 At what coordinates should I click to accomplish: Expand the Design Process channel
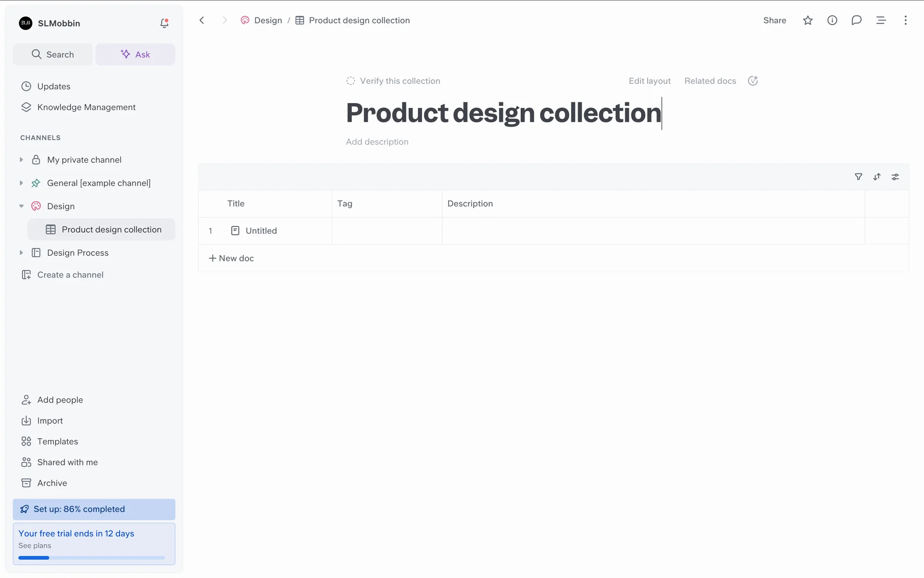pyautogui.click(x=21, y=253)
